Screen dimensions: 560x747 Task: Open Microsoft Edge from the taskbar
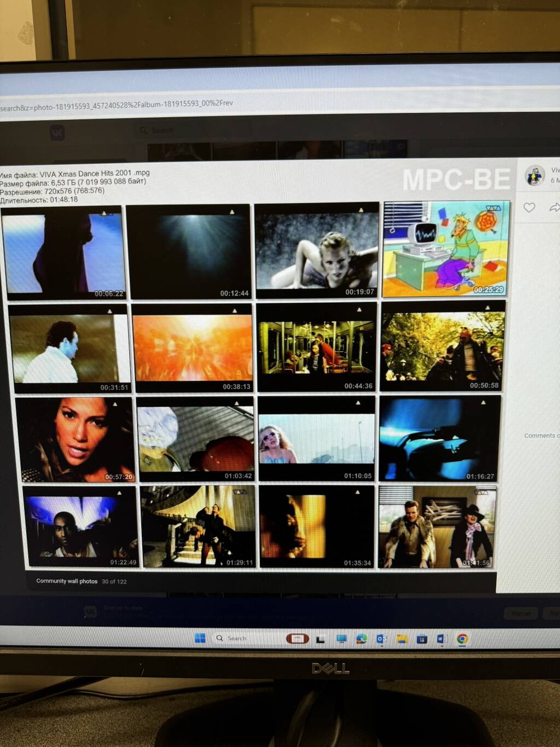pyautogui.click(x=361, y=639)
